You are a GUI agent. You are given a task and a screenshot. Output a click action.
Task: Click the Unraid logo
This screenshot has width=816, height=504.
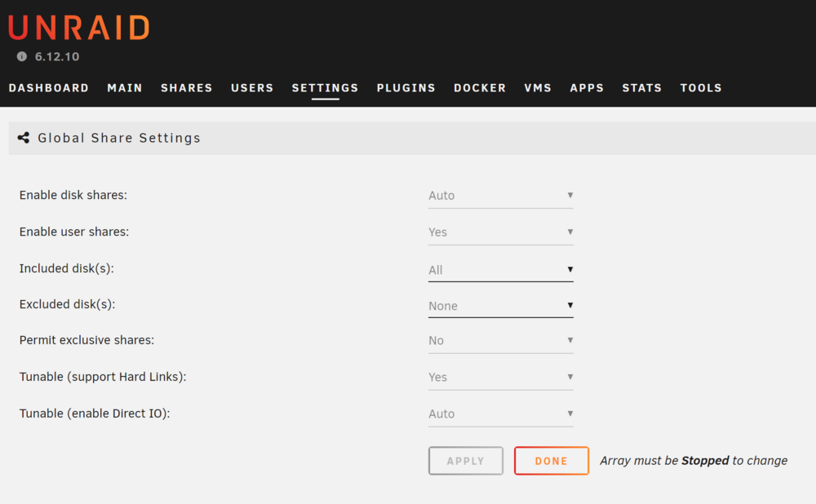click(x=79, y=28)
